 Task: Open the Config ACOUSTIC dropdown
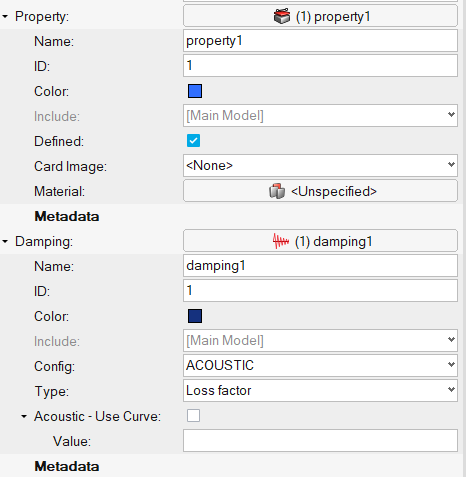click(x=320, y=365)
